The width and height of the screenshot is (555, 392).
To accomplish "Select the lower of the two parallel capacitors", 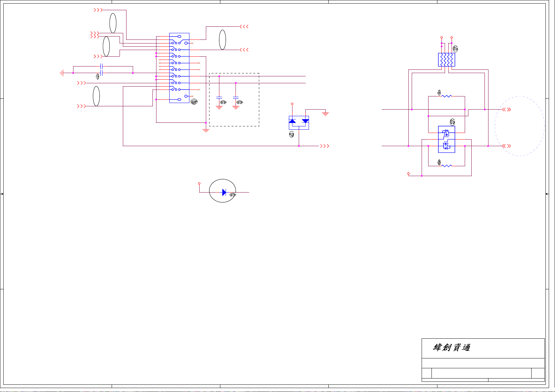I will click(x=102, y=73).
